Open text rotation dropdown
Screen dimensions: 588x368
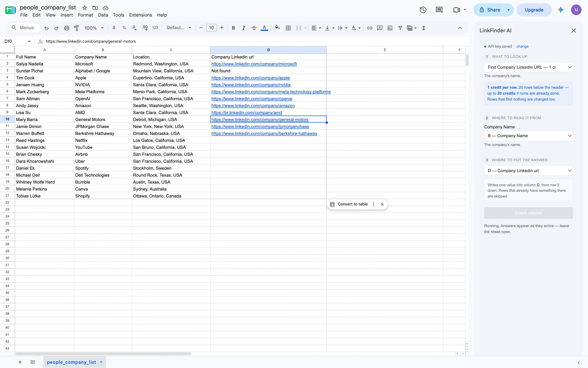point(356,28)
